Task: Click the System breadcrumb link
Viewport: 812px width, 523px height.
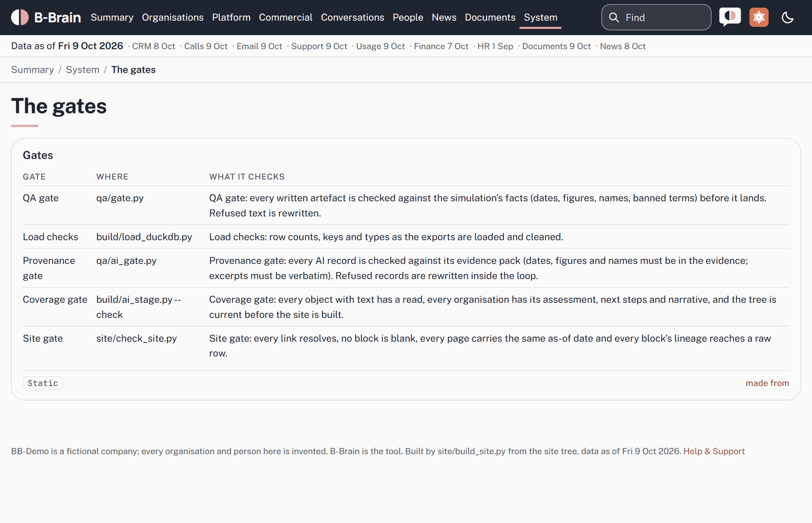Action: coord(83,69)
